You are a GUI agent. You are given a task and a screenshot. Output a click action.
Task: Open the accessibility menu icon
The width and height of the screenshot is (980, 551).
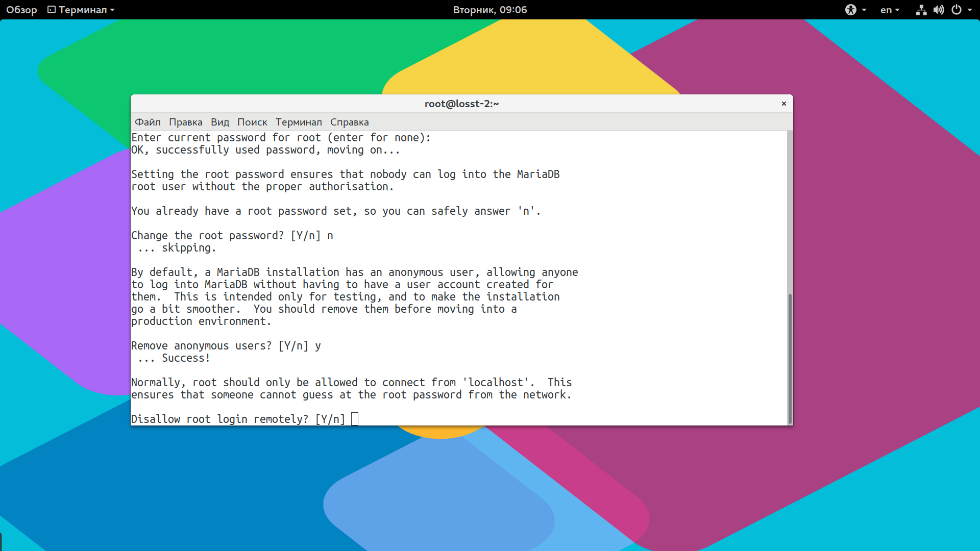point(850,10)
